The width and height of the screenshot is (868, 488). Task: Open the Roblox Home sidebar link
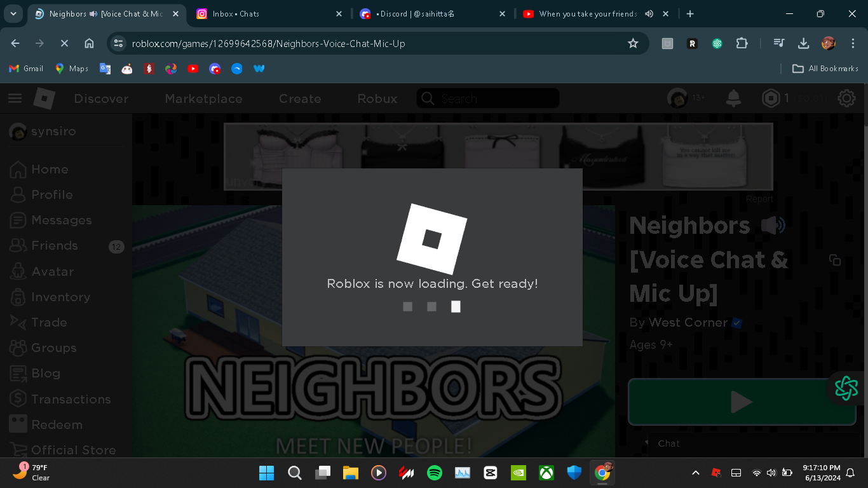[x=39, y=169]
